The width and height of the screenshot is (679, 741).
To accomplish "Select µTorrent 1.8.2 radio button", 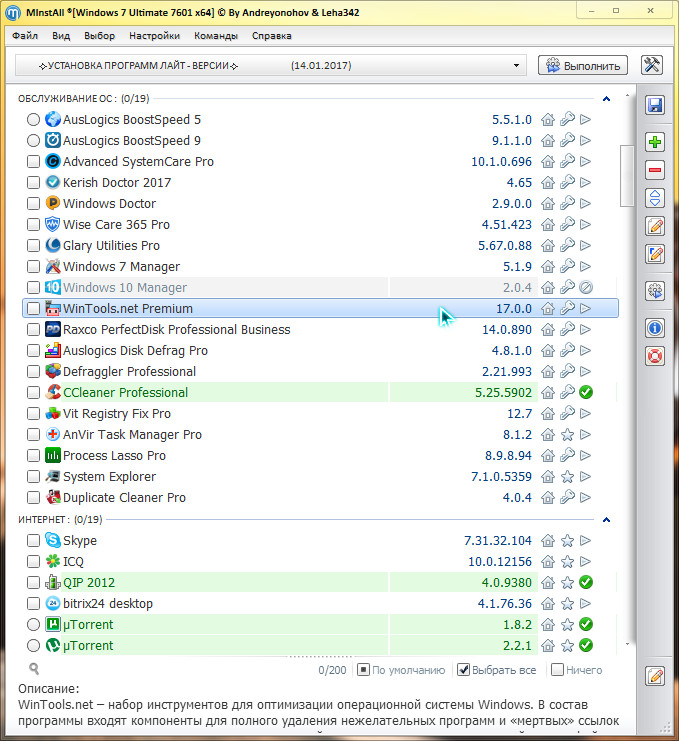I will pos(33,624).
